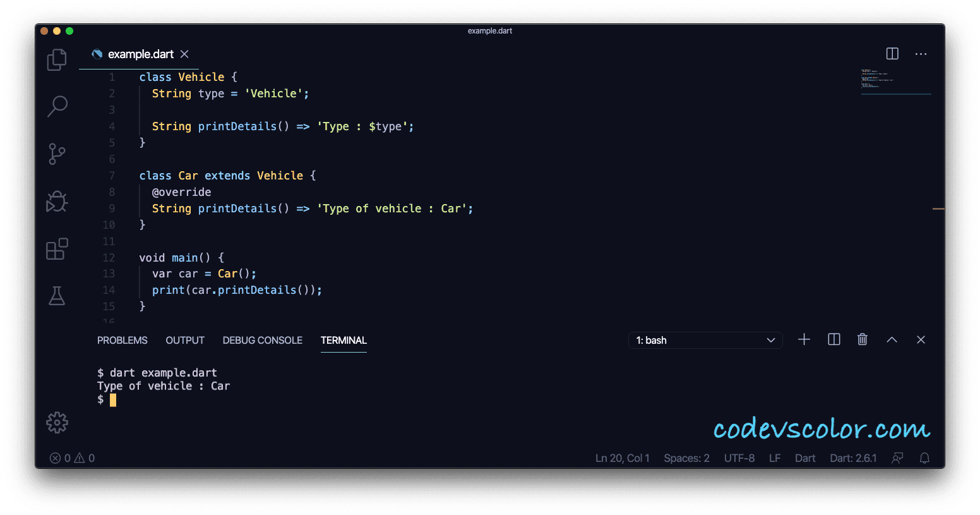Open the Manage gear menu
980x515 pixels.
tap(57, 423)
